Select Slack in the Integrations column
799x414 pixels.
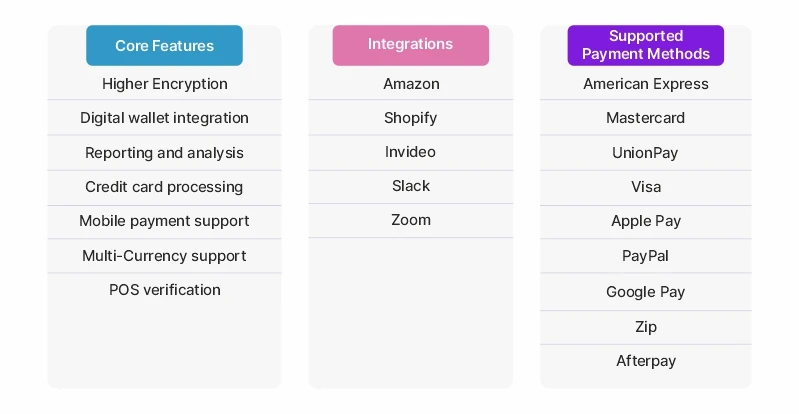coord(410,186)
